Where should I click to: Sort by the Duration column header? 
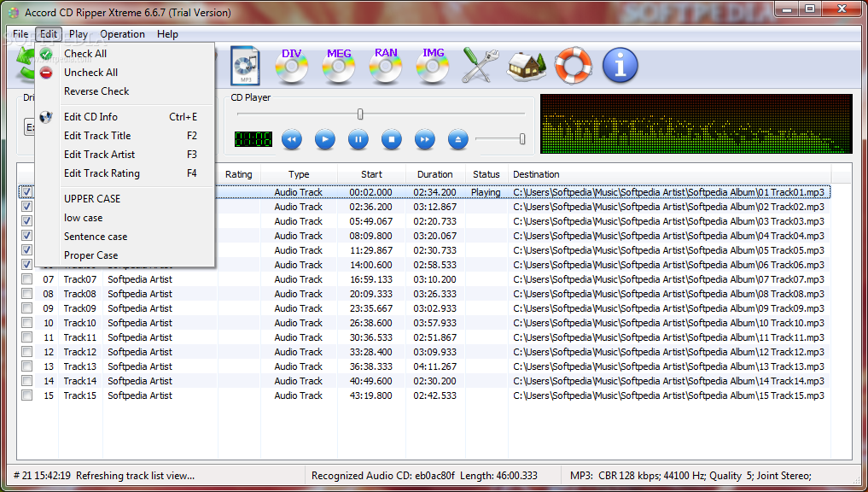[x=435, y=174]
